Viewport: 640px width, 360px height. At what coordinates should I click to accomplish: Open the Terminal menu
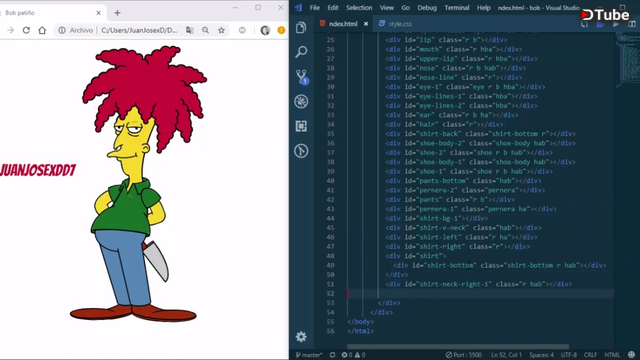click(457, 8)
